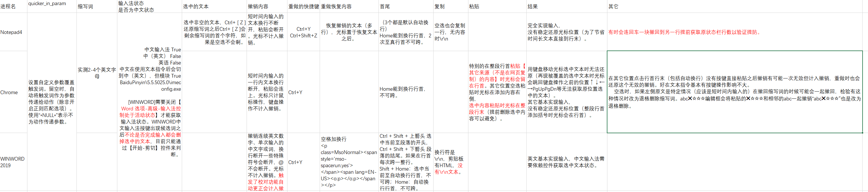Select the "重做的快捷键" header cell
This screenshot has height=192, width=868.
(x=303, y=6)
